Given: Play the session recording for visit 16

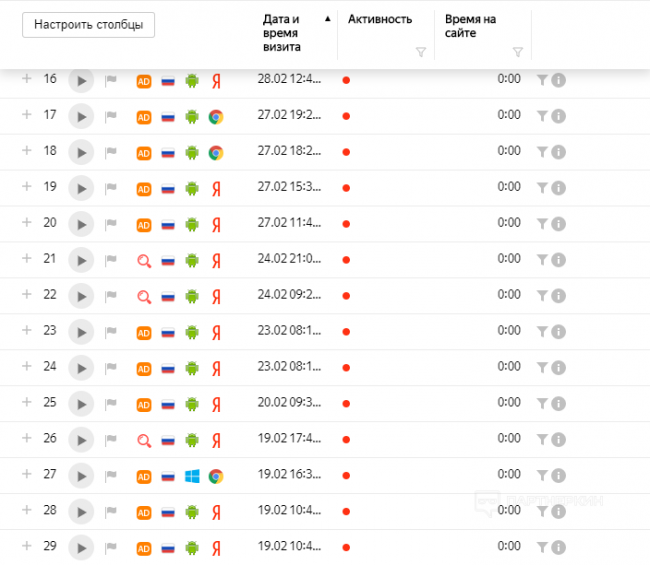Looking at the screenshot, I should tap(81, 80).
